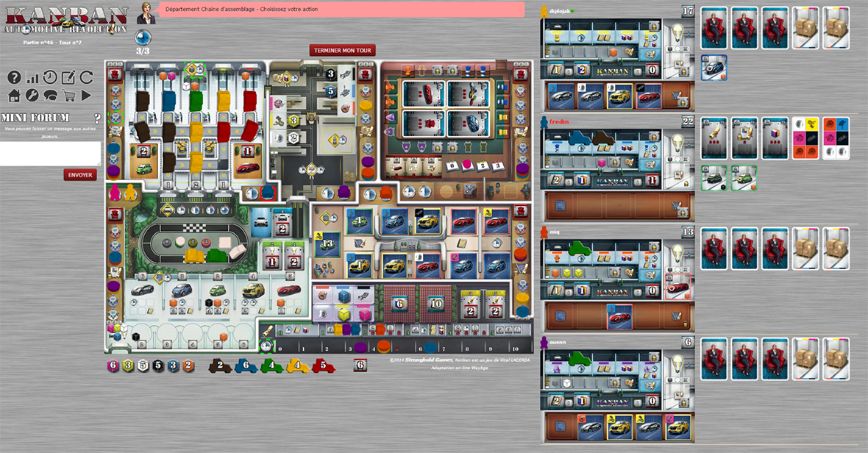Select player name fredm
Viewport: 868px width, 453px height.
click(559, 121)
